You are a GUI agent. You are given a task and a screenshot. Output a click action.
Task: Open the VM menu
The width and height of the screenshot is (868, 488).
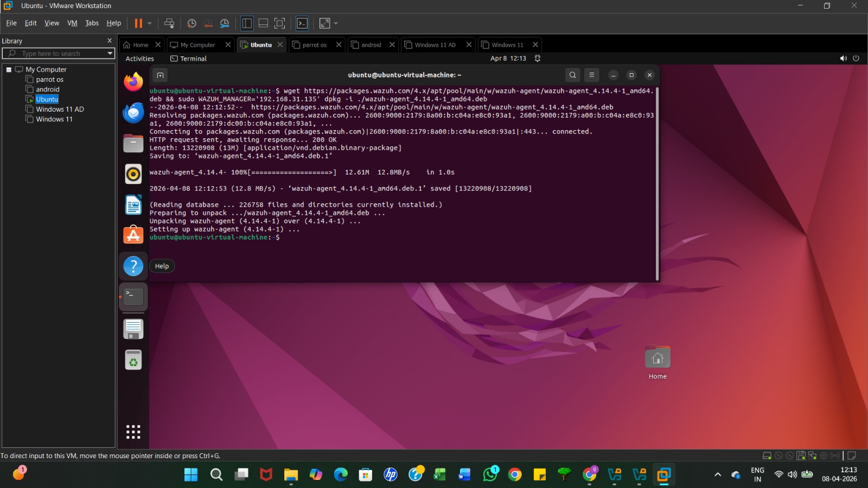pos(72,23)
